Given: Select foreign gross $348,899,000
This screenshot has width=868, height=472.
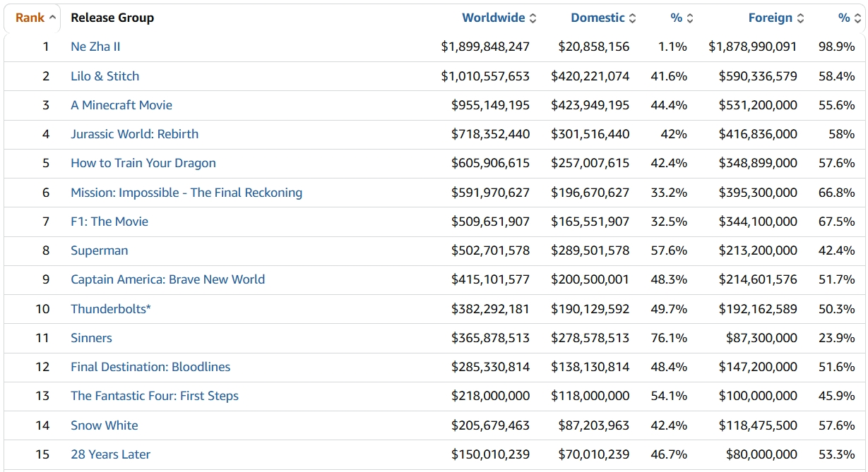Looking at the screenshot, I should coord(758,163).
